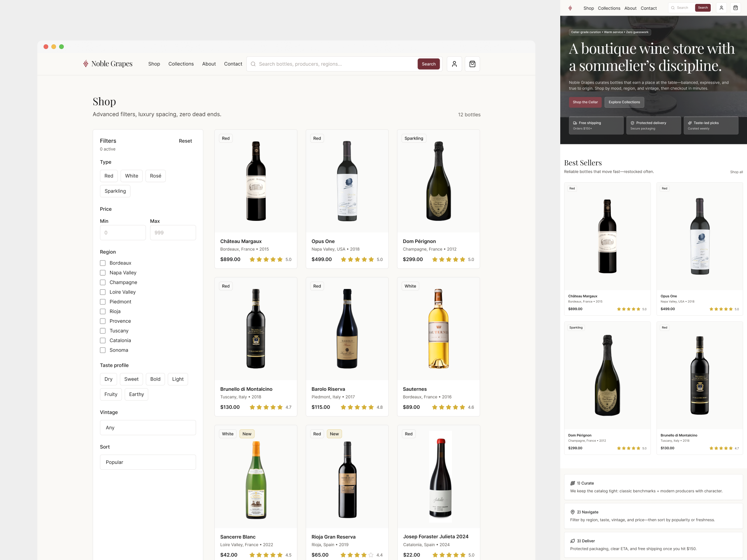Open the Sort 'Popular' dropdown
This screenshot has height=560, width=747.
[x=148, y=462]
